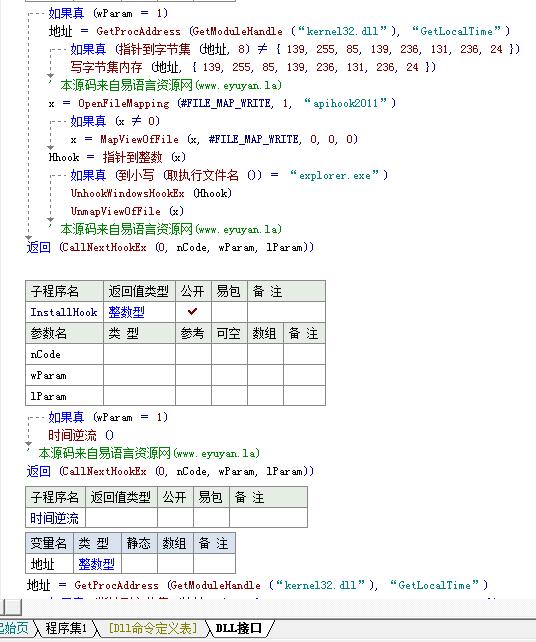Screen dimensions: 536x642
Task: Click the 如果真 (x ≠ 0) line
Action: click(115, 121)
